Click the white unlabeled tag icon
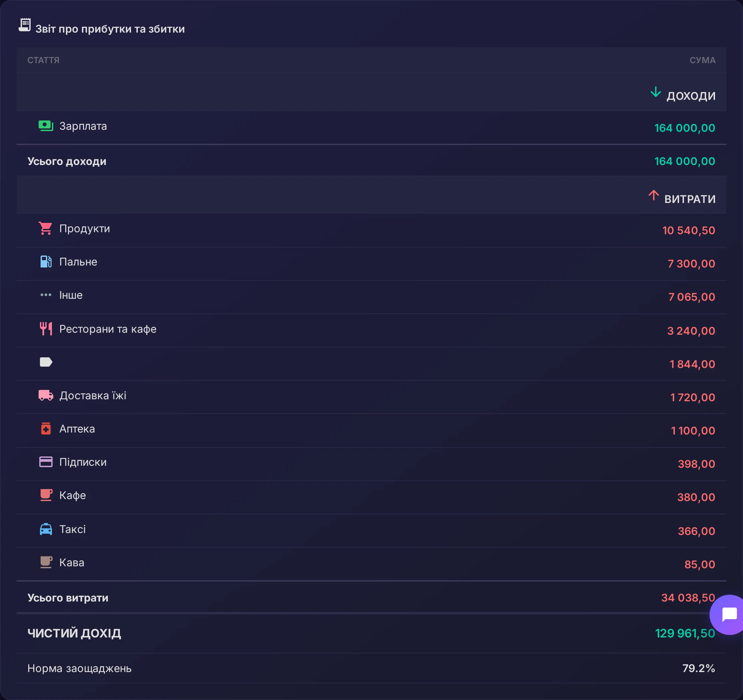 (46, 362)
